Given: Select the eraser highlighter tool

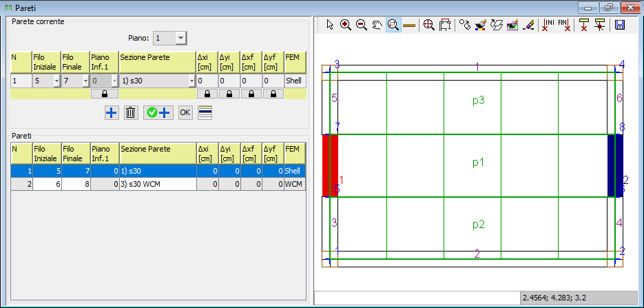Looking at the screenshot, I should coord(528,25).
